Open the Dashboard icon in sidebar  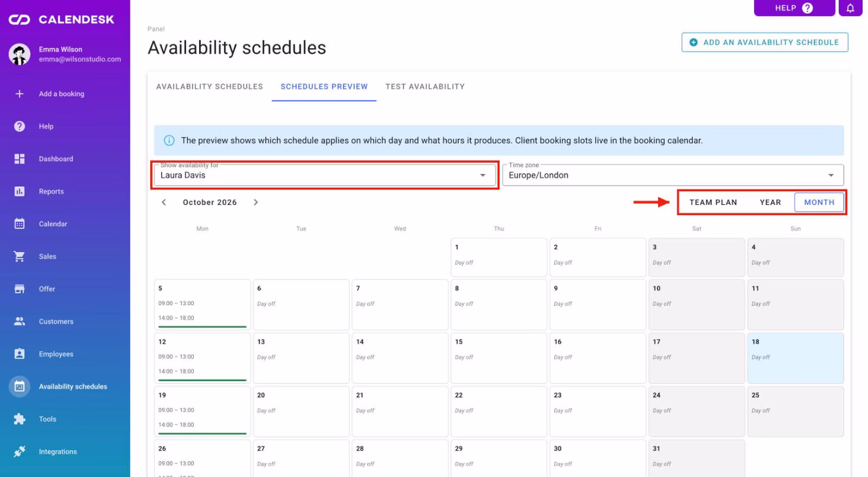pyautogui.click(x=19, y=159)
